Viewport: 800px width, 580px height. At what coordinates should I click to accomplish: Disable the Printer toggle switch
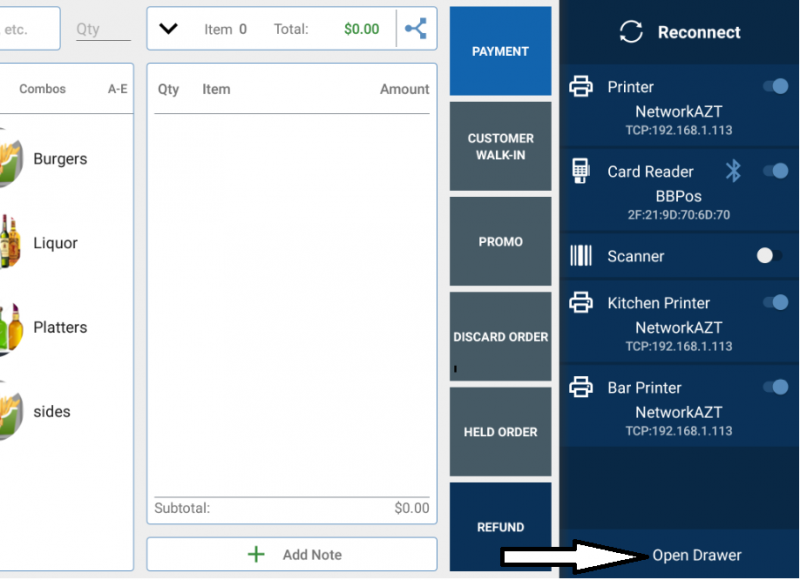[x=775, y=87]
